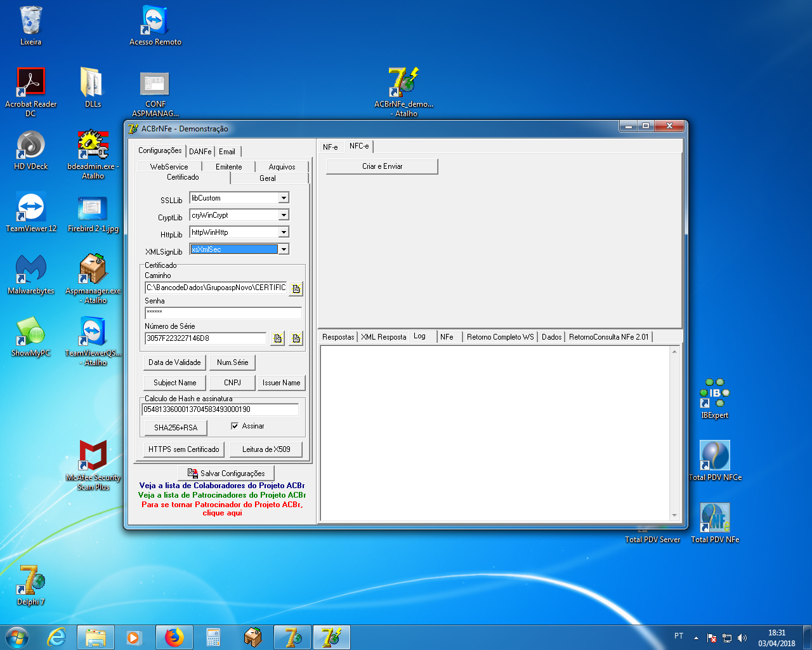Click the last icon button beside Número de Série
Screen dimensions: 812x650
pos(296,338)
